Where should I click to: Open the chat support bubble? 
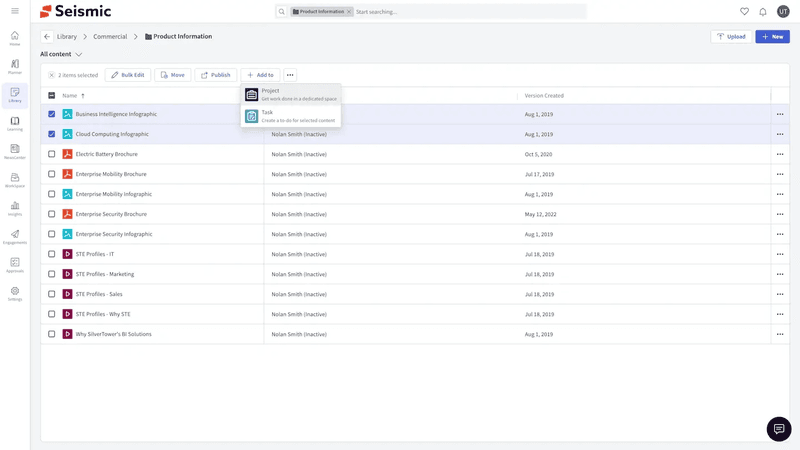779,429
